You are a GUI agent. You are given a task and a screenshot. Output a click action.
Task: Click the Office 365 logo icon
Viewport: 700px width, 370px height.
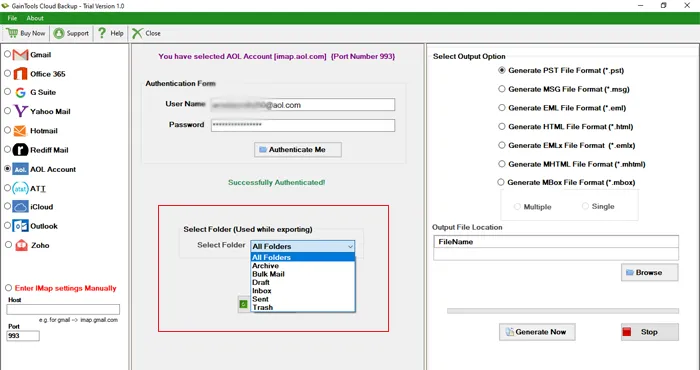pyautogui.click(x=21, y=74)
